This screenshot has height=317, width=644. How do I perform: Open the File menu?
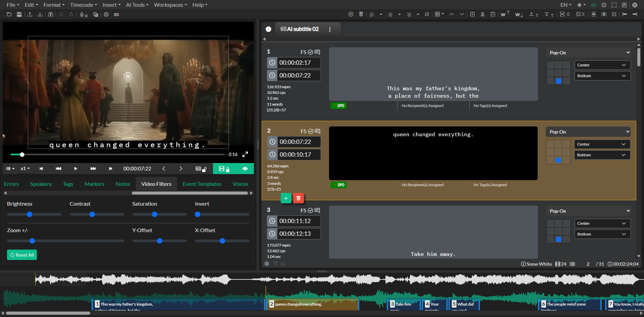[x=13, y=5]
